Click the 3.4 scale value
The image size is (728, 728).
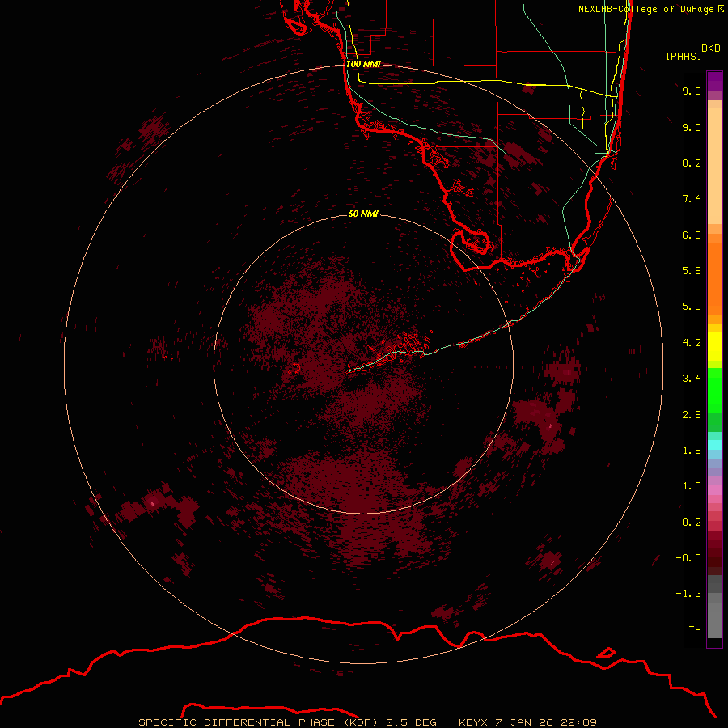click(x=692, y=379)
